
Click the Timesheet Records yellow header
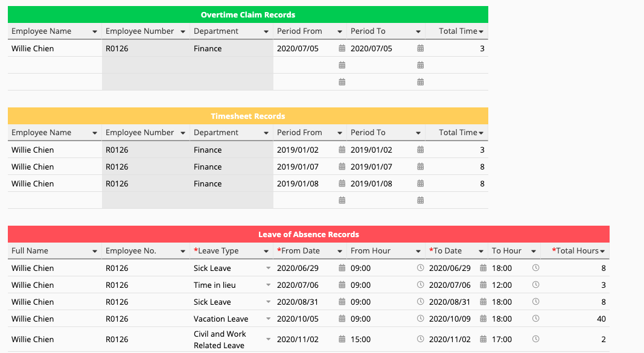(x=248, y=116)
